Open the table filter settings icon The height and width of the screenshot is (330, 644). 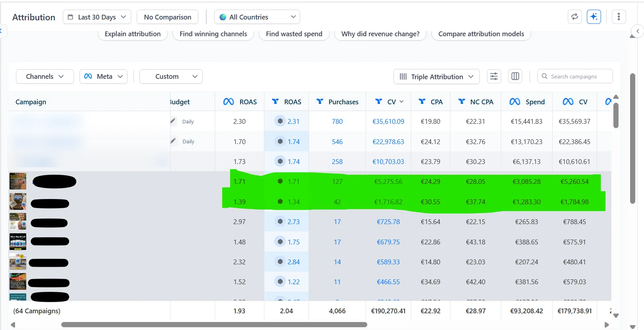pyautogui.click(x=494, y=76)
